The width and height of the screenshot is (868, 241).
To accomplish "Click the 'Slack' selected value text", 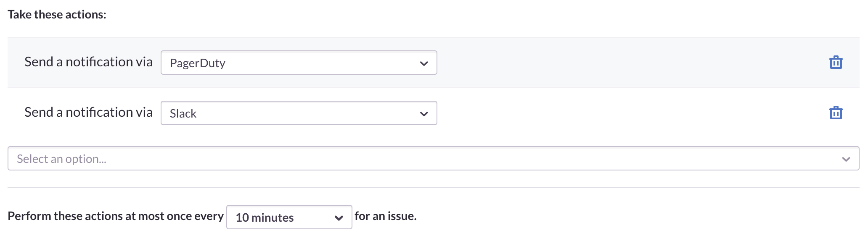I will click(183, 113).
